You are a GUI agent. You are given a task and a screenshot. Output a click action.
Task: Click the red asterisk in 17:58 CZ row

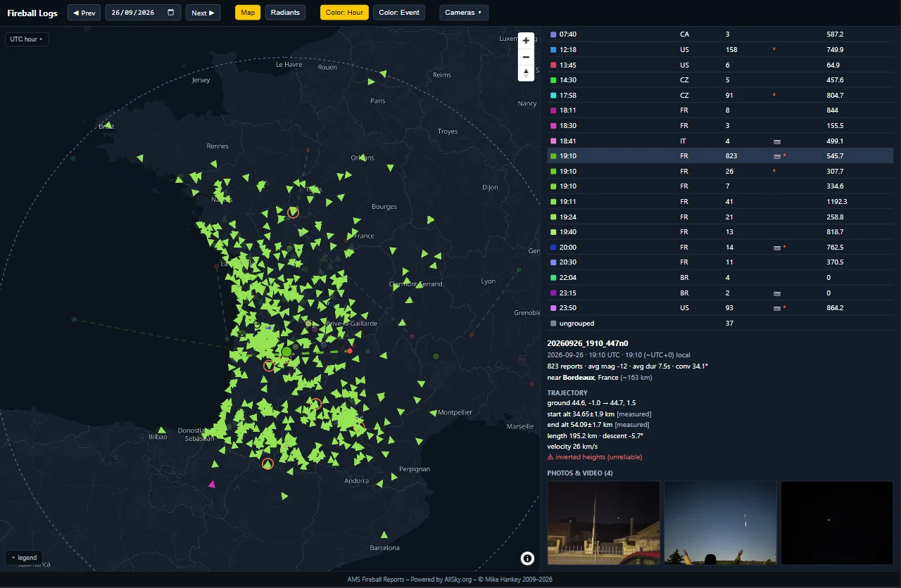point(774,96)
